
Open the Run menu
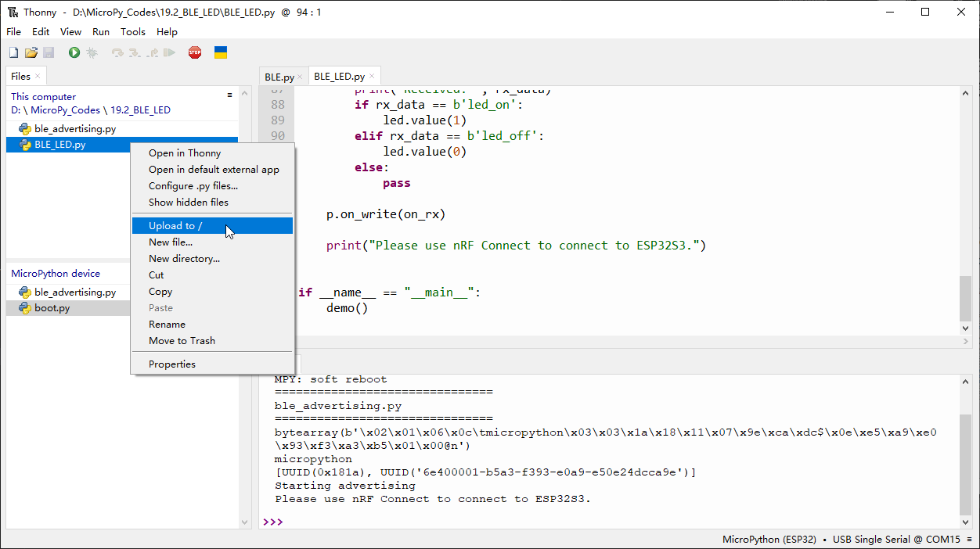click(x=101, y=32)
